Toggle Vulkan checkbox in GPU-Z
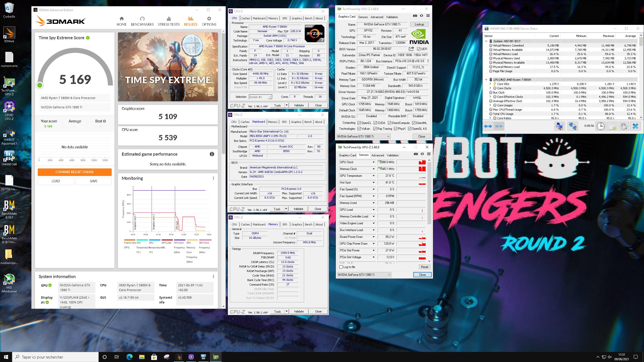Screen dimensions: 644x362 pyautogui.click(x=359, y=129)
